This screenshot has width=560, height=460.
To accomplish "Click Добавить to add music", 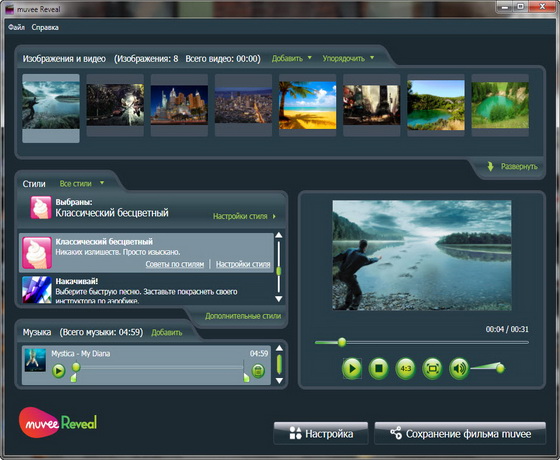I will click(x=167, y=332).
